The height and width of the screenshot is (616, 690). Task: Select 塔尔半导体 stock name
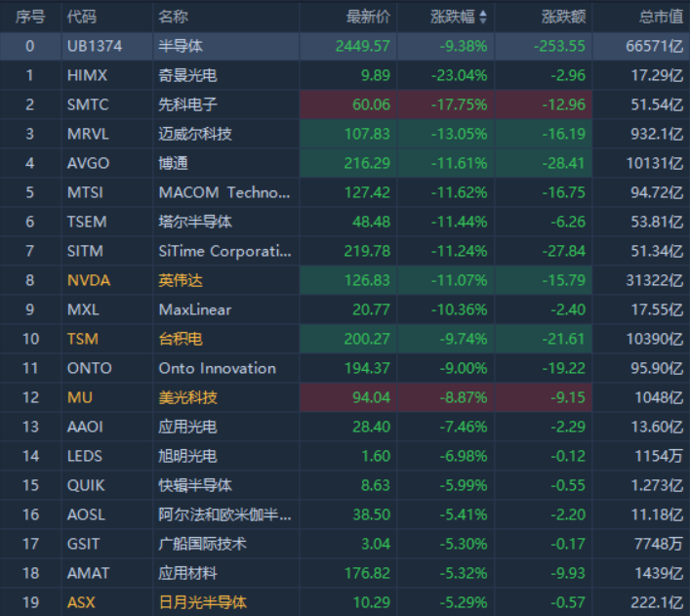point(195,222)
